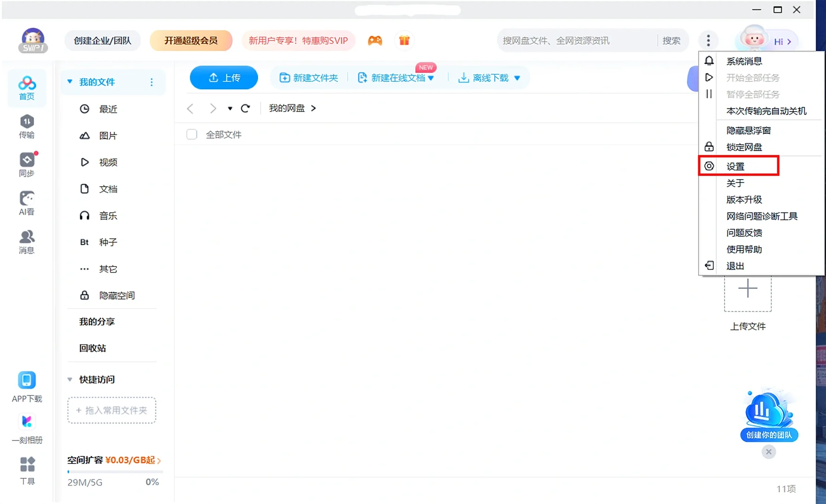Open the Bt 种子 torrents category
The height and width of the screenshot is (504, 826).
coord(108,242)
